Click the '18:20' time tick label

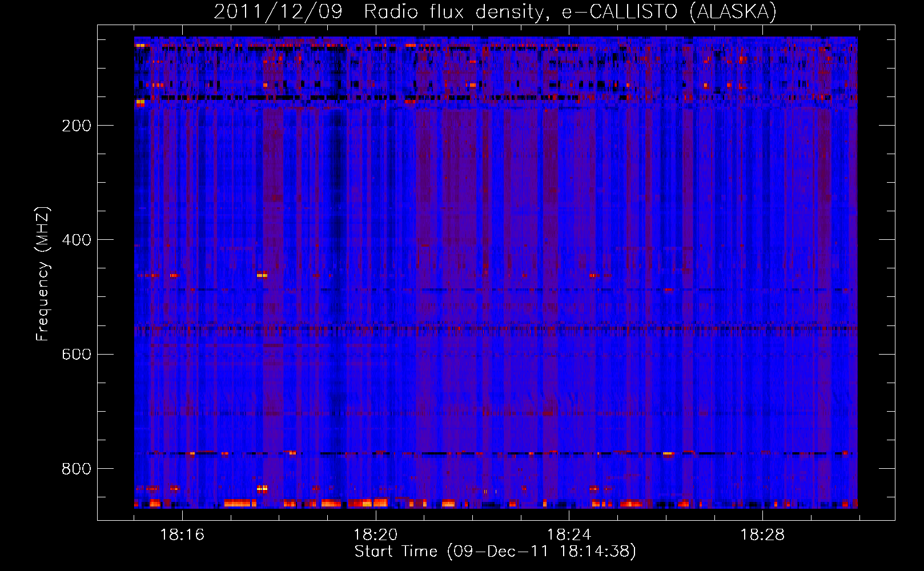pos(376,535)
